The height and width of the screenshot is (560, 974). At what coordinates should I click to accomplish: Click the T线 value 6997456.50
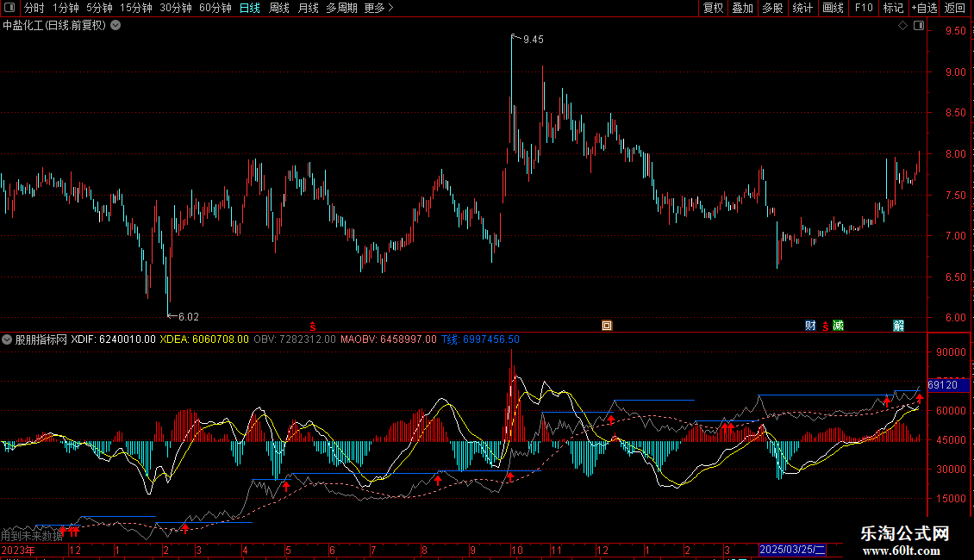[x=490, y=339]
